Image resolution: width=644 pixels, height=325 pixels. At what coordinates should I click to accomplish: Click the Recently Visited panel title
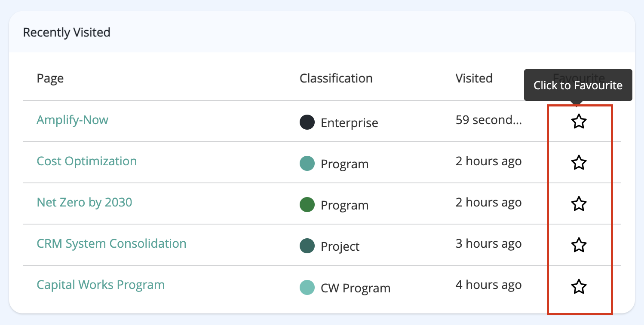[67, 32]
